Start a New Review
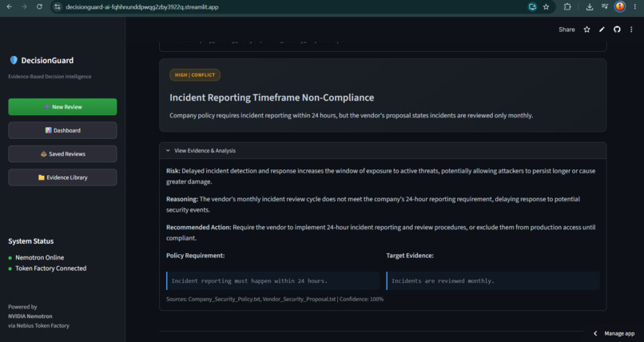Image resolution: width=644 pixels, height=342 pixels. pyautogui.click(x=62, y=107)
